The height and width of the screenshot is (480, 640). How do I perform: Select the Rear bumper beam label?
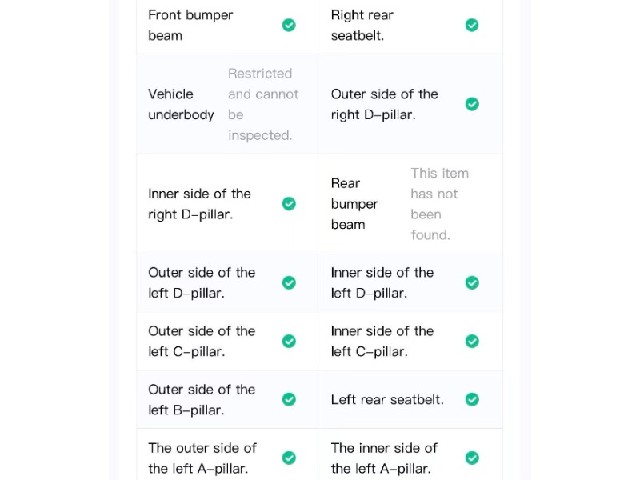click(354, 204)
